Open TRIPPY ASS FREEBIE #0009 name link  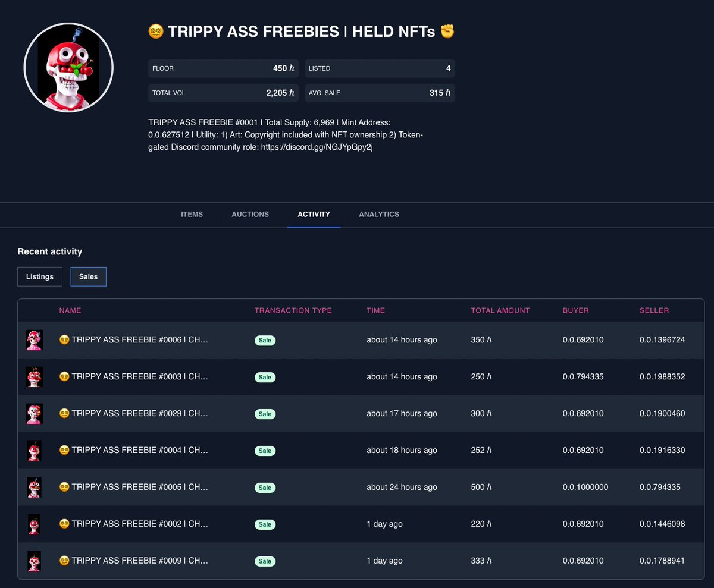(134, 561)
